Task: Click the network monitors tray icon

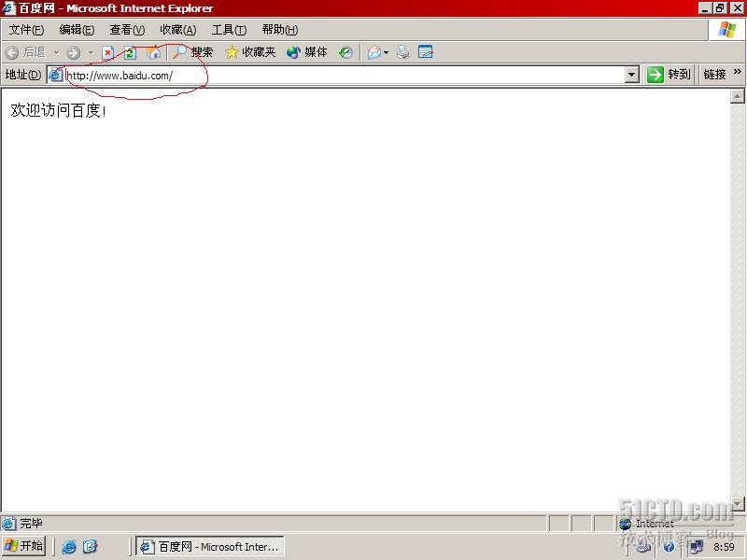Action: [697, 547]
